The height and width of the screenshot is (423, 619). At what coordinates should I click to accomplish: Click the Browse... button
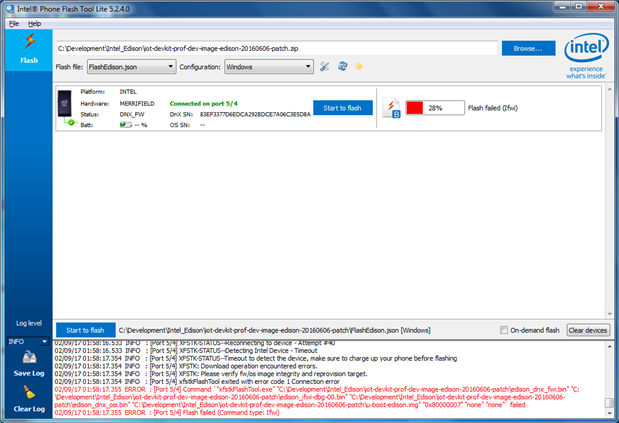click(528, 48)
